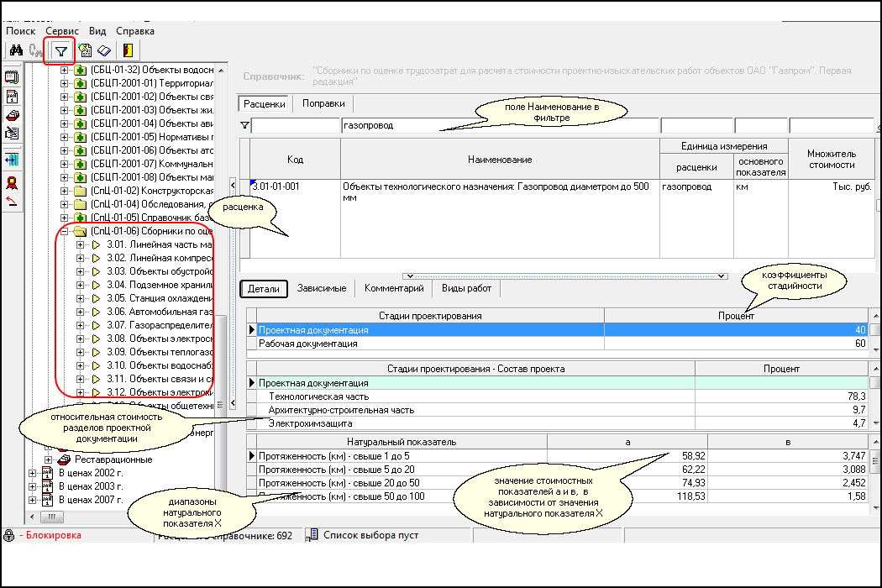Click the exit door toolbar icon
Image resolution: width=882 pixels, height=588 pixels.
[x=128, y=50]
